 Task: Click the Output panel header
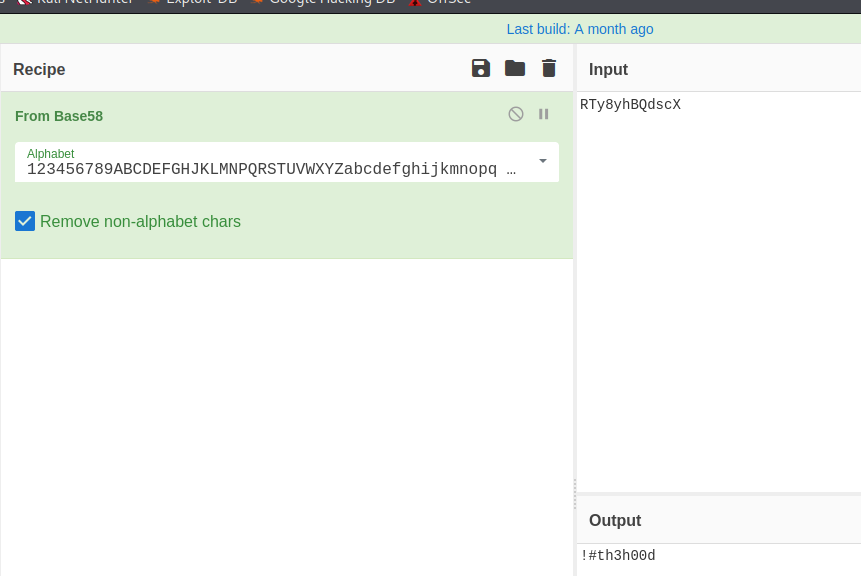click(615, 520)
